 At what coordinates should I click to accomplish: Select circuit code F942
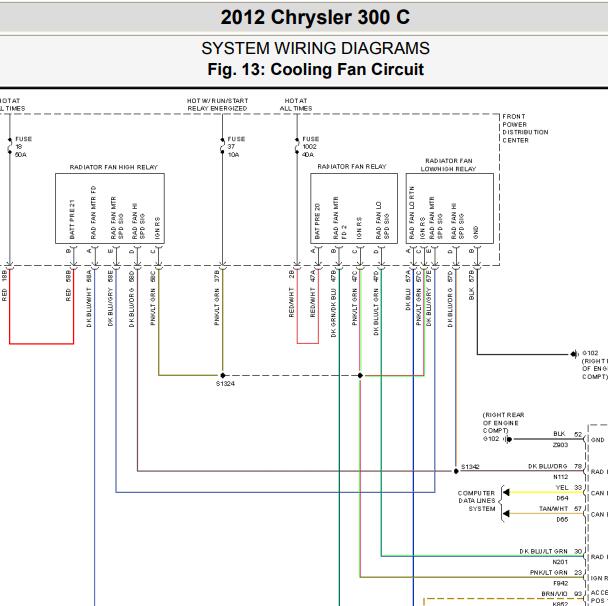coord(560,583)
